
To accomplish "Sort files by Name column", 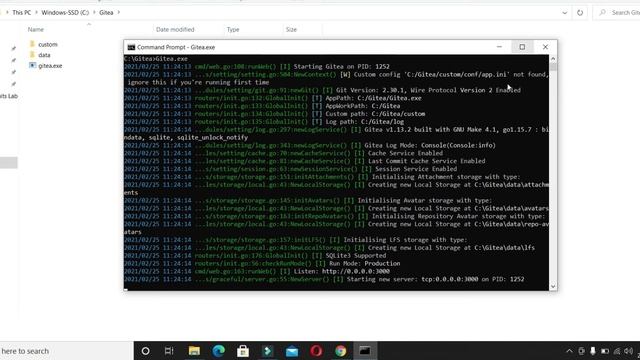I will 36,29.
